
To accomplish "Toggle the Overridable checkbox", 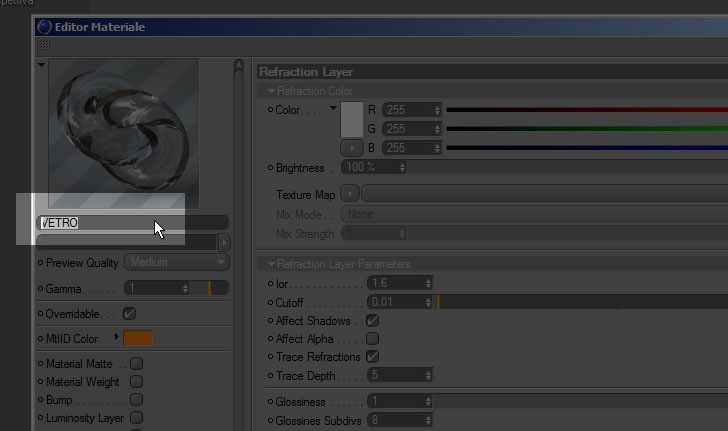I will (x=130, y=314).
